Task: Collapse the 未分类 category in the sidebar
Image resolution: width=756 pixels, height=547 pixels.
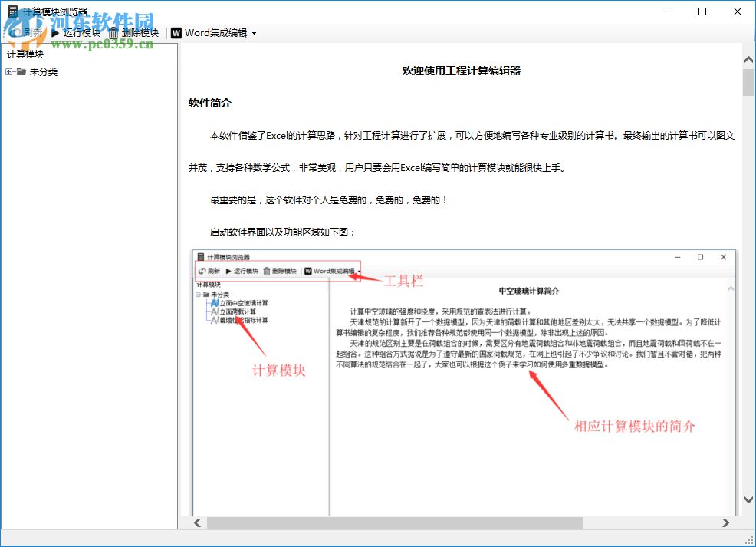Action: click(x=10, y=71)
